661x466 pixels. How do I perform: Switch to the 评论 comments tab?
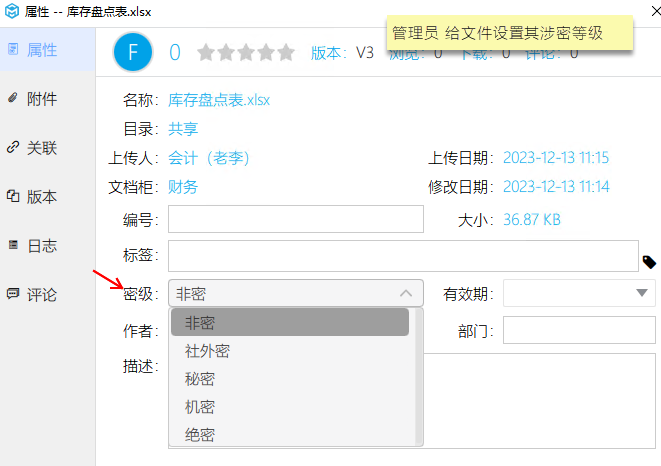[x=42, y=295]
